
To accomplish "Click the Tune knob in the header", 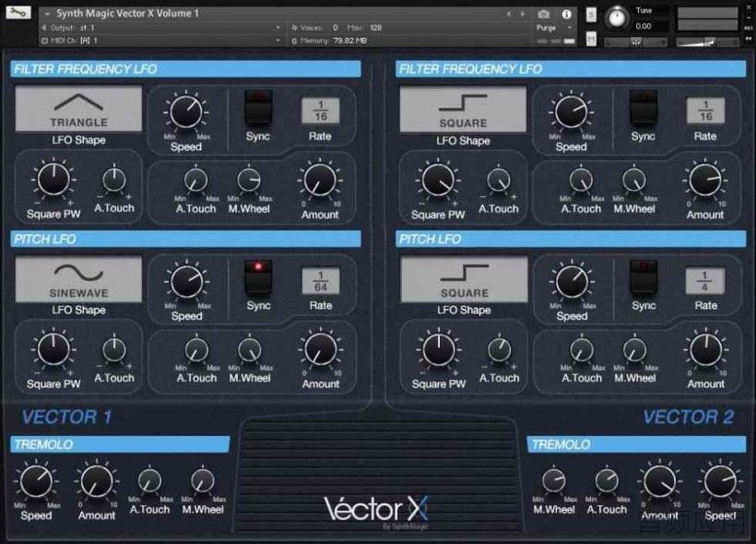I will click(616, 18).
